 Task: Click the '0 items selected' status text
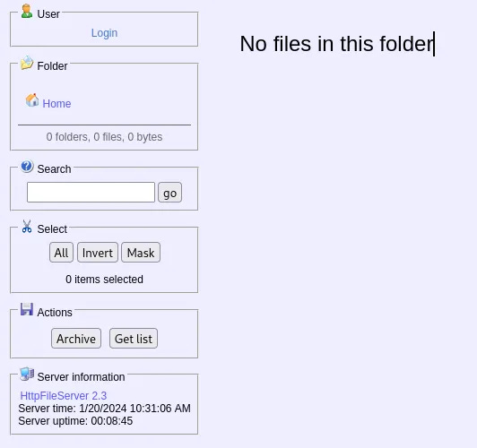tap(104, 280)
